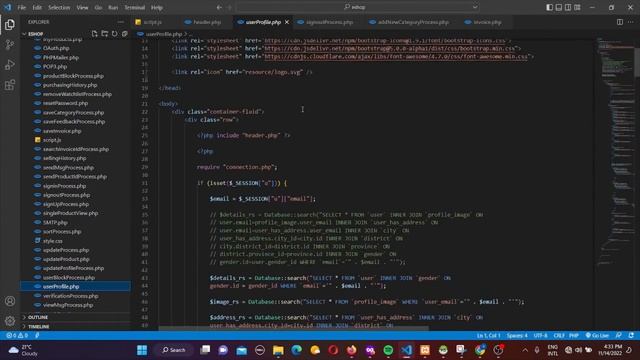Viewport: 640px width, 360px height.
Task: Close the userProfile.php tab
Action: [287, 22]
